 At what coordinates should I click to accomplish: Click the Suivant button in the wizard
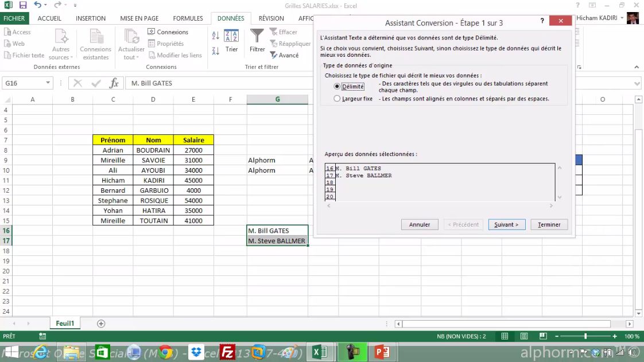coord(506,224)
